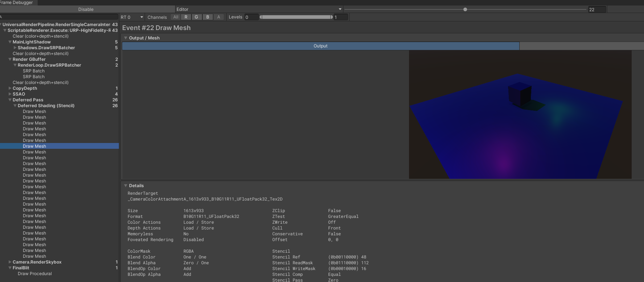Click the Disable button

coord(86,9)
